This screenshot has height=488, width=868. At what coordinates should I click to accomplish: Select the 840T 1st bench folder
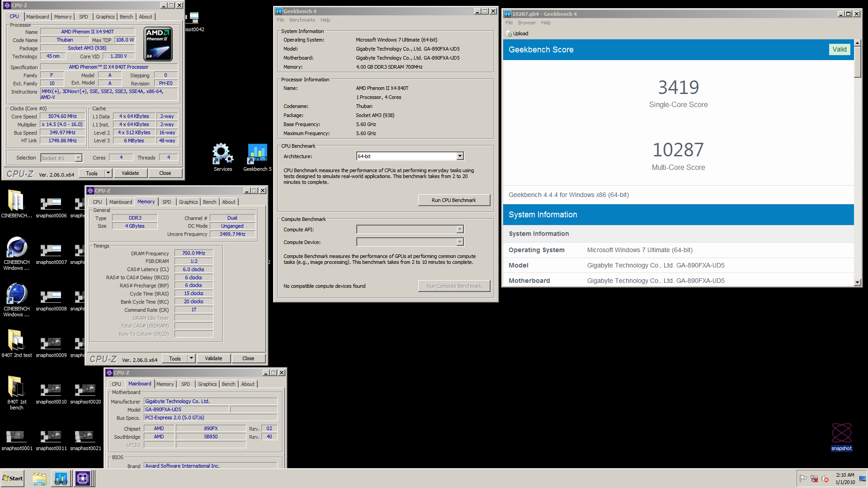pos(16,393)
